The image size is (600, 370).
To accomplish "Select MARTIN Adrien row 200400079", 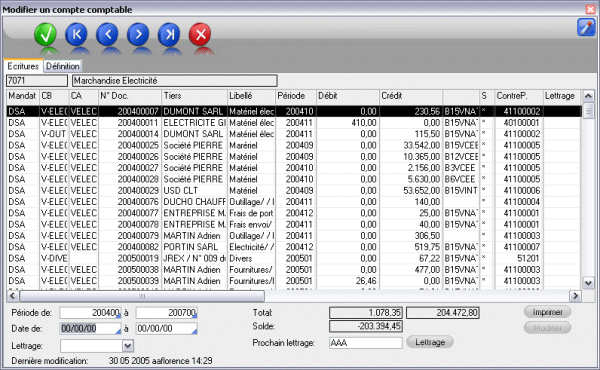I will [x=293, y=236].
